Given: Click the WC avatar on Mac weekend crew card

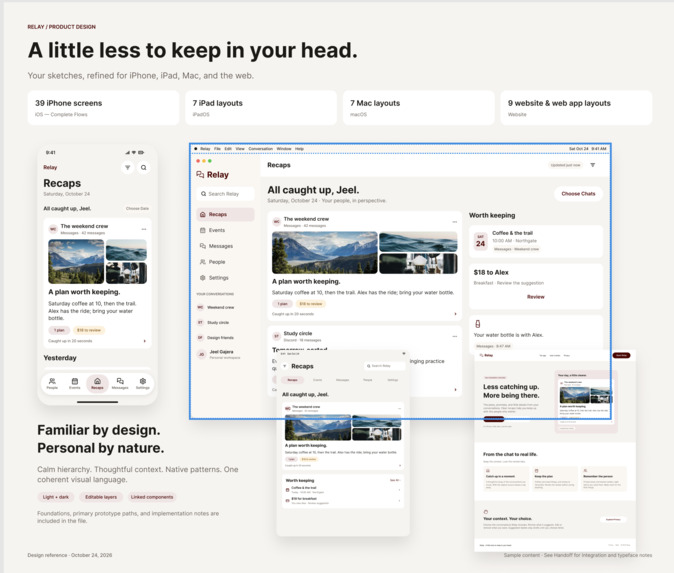Looking at the screenshot, I should click(x=277, y=221).
